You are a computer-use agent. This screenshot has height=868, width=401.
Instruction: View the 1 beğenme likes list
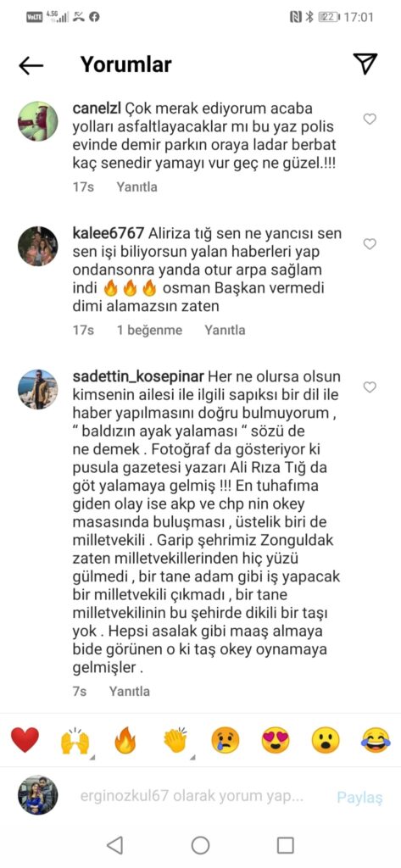149,331
